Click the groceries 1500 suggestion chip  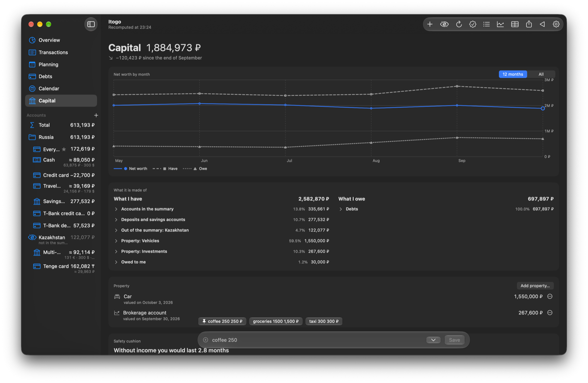click(276, 321)
